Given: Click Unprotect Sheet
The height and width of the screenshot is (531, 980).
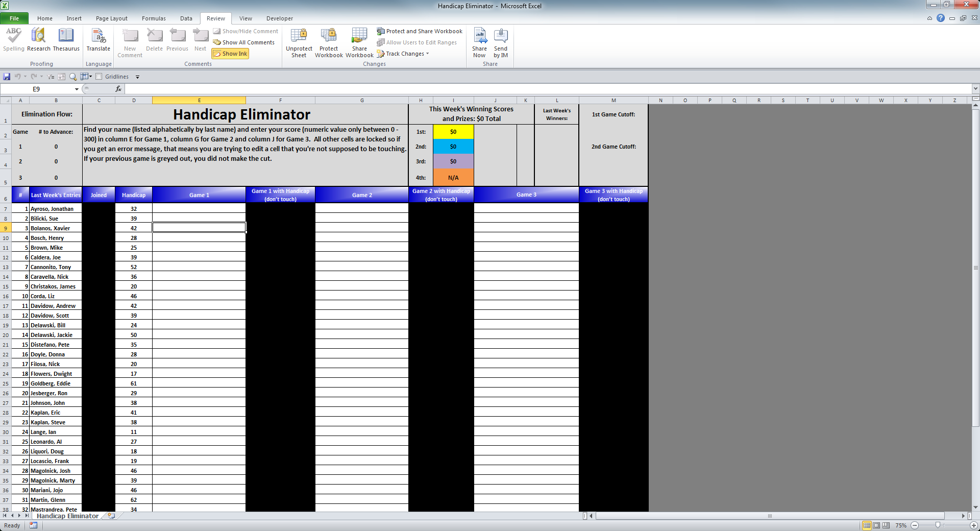Looking at the screenshot, I should pos(299,42).
